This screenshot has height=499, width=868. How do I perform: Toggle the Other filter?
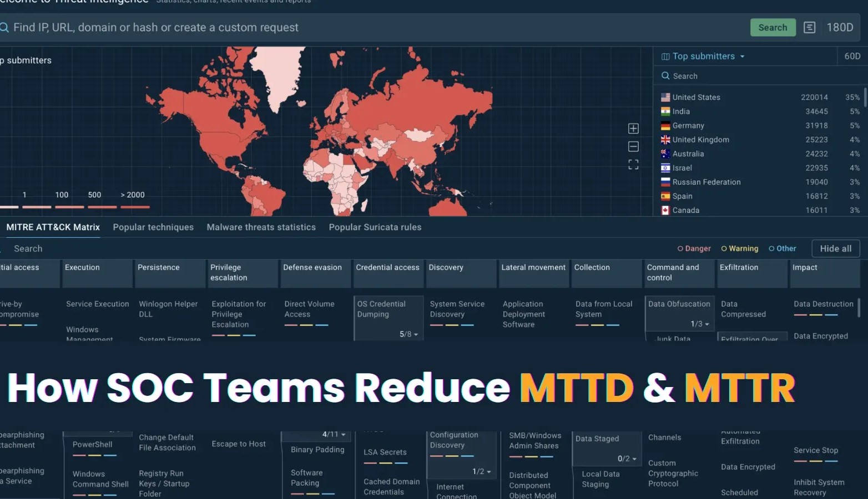[782, 248]
